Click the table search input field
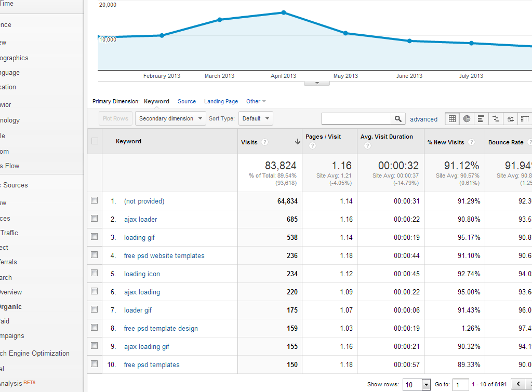 pyautogui.click(x=356, y=119)
